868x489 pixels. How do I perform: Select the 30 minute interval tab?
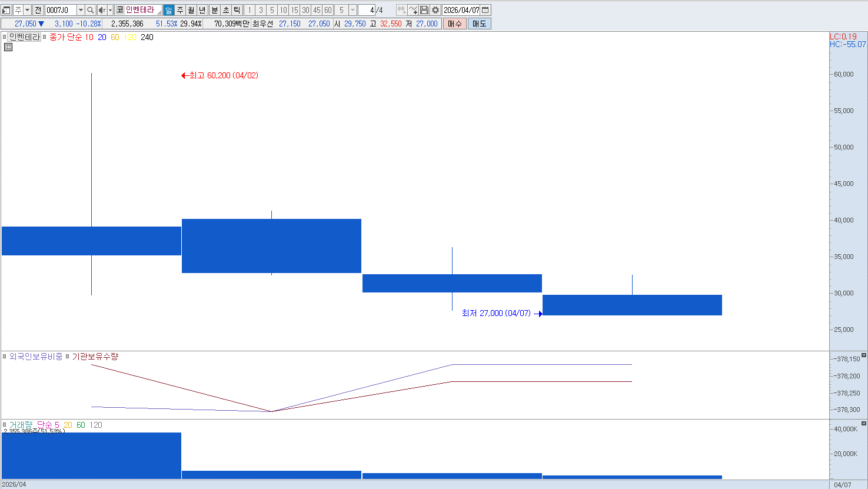pyautogui.click(x=305, y=10)
